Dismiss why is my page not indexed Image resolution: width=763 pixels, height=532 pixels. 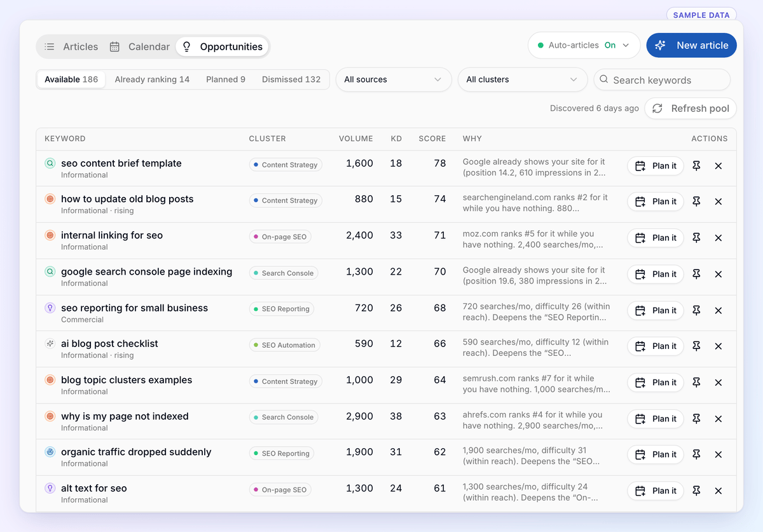coord(718,419)
